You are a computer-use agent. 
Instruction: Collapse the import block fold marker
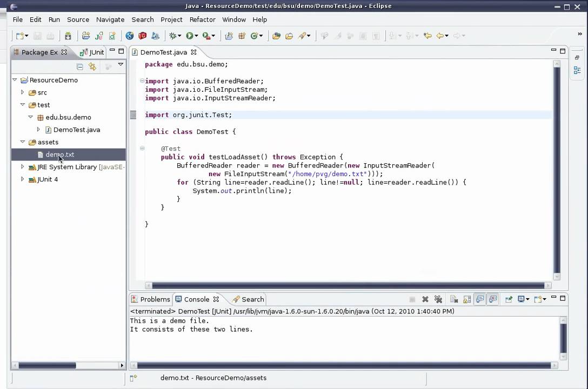[x=142, y=81]
